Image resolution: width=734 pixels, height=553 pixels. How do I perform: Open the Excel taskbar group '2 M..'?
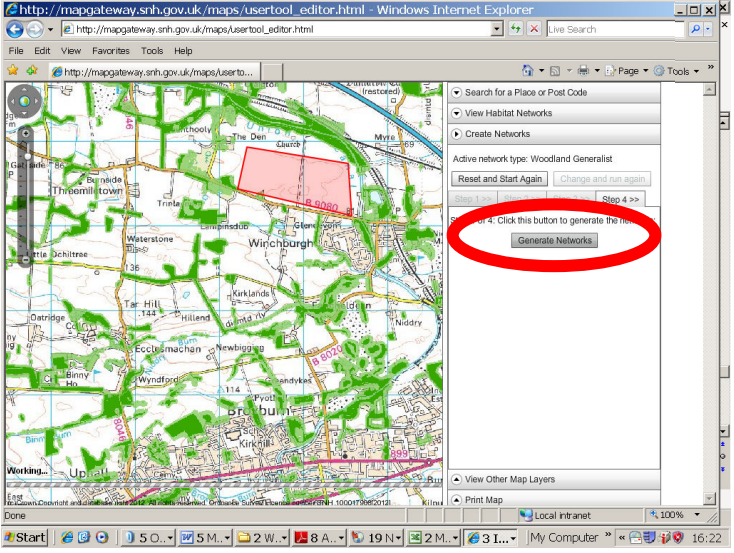(x=433, y=538)
